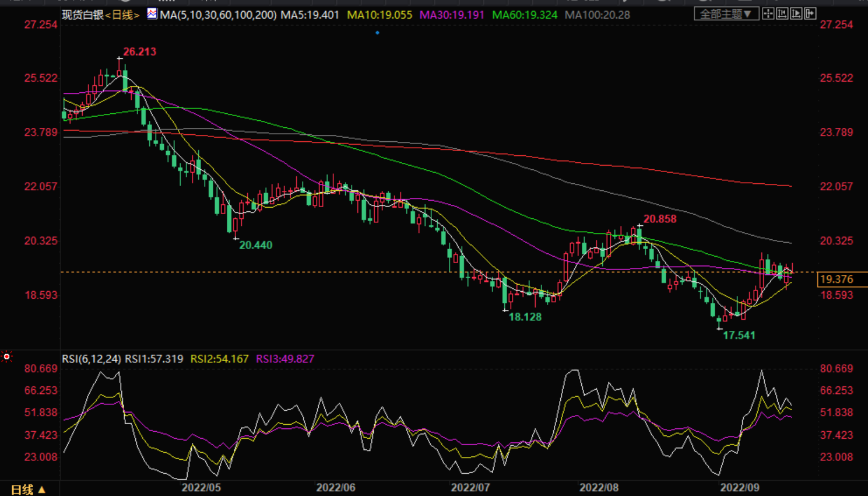Click the crosshair cursor icon
This screenshot has width=868, height=496.
[768, 14]
